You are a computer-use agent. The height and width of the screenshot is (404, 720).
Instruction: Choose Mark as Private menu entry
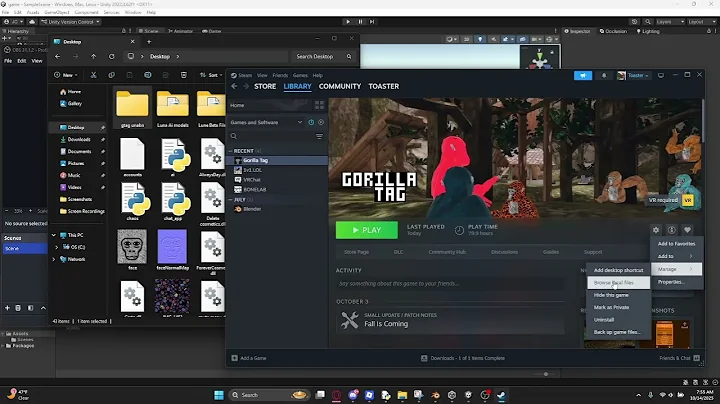point(618,308)
